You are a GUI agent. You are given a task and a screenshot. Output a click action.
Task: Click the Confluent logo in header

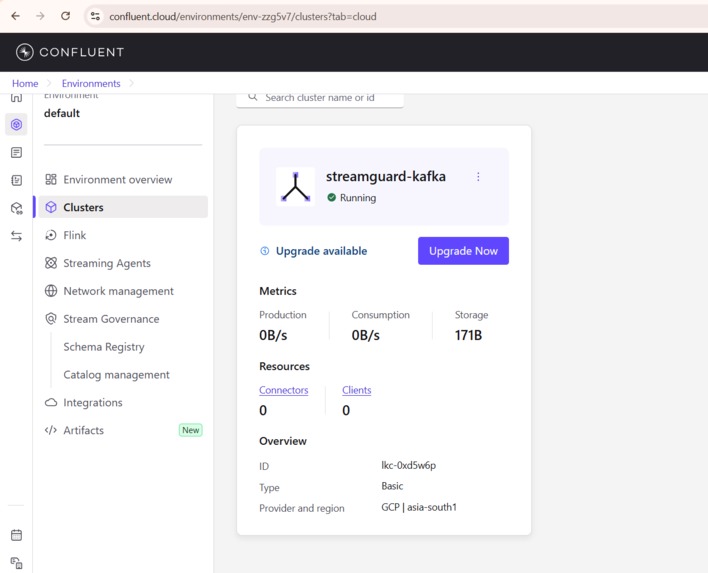tap(70, 52)
